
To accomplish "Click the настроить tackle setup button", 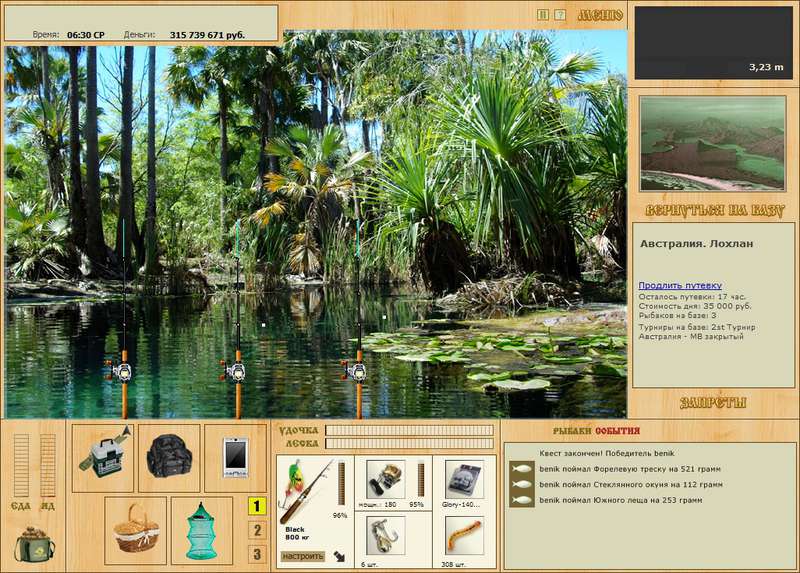I will (303, 556).
